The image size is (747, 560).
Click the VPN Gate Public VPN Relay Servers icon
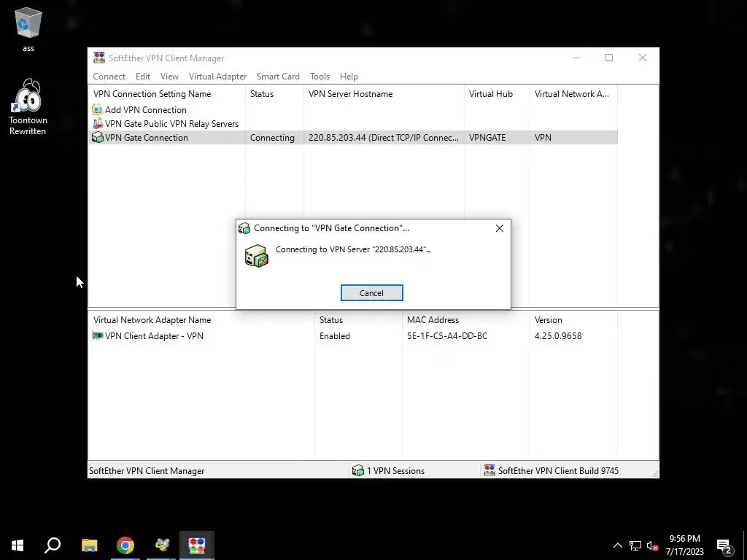pyautogui.click(x=97, y=123)
